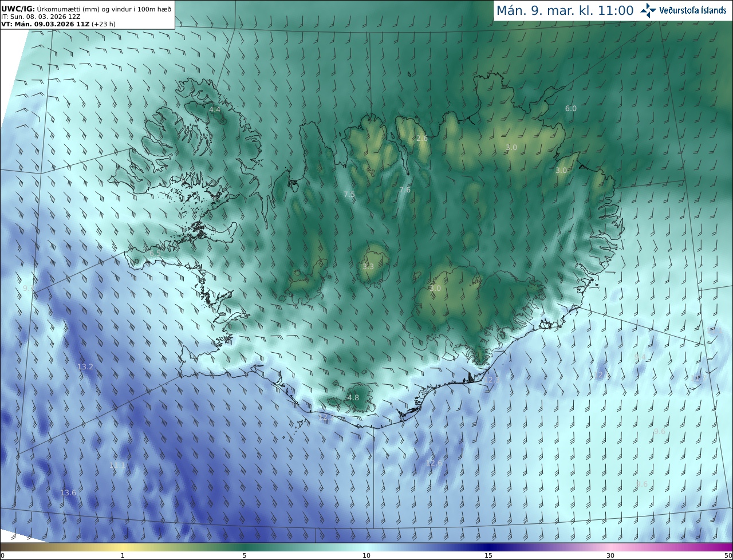733x560 pixels.
Task: Click the 12.6 value south of Iceland
Action: click(x=434, y=463)
